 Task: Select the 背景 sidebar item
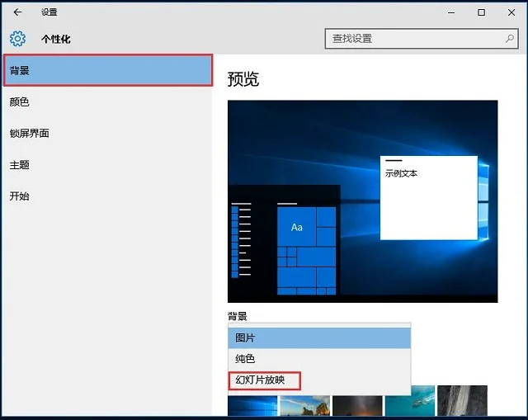(x=108, y=70)
